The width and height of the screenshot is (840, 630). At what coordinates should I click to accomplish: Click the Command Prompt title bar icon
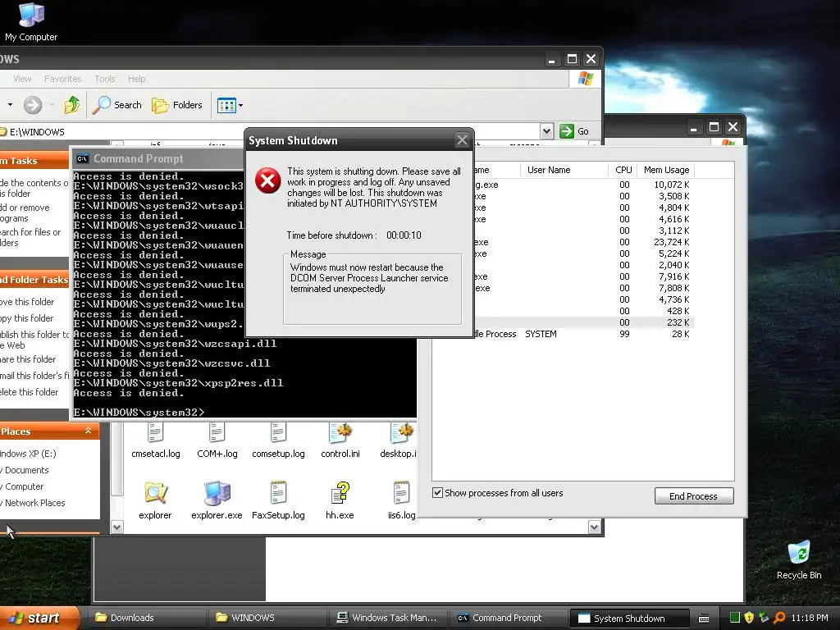click(83, 158)
